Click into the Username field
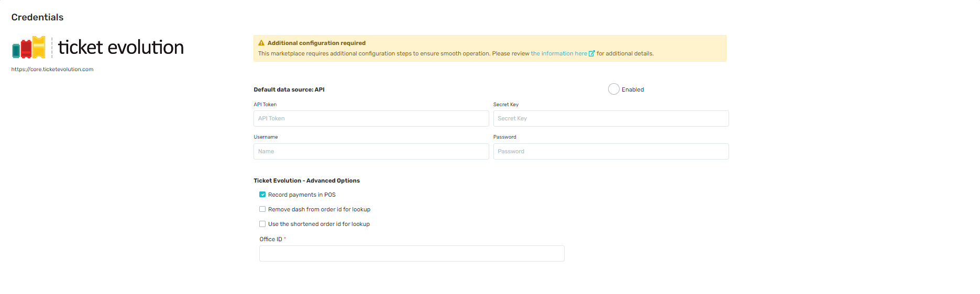980x294 pixels. click(x=371, y=151)
